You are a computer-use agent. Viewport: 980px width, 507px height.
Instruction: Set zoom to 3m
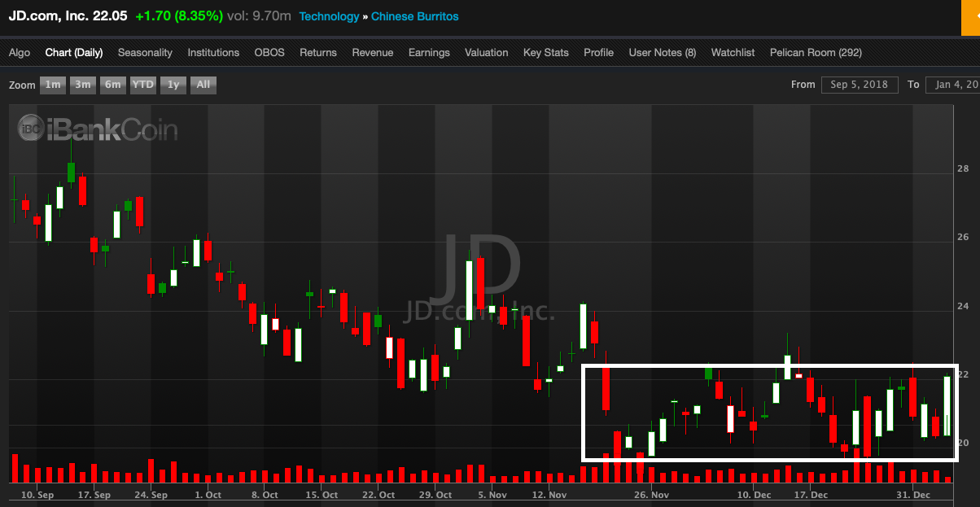[x=83, y=85]
